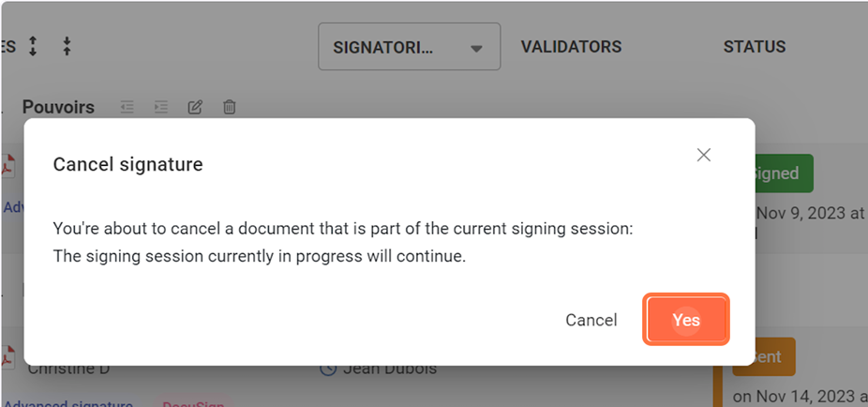The width and height of the screenshot is (868, 407).
Task: Click the clock icon beside Jean Dubois
Action: pyautogui.click(x=328, y=369)
